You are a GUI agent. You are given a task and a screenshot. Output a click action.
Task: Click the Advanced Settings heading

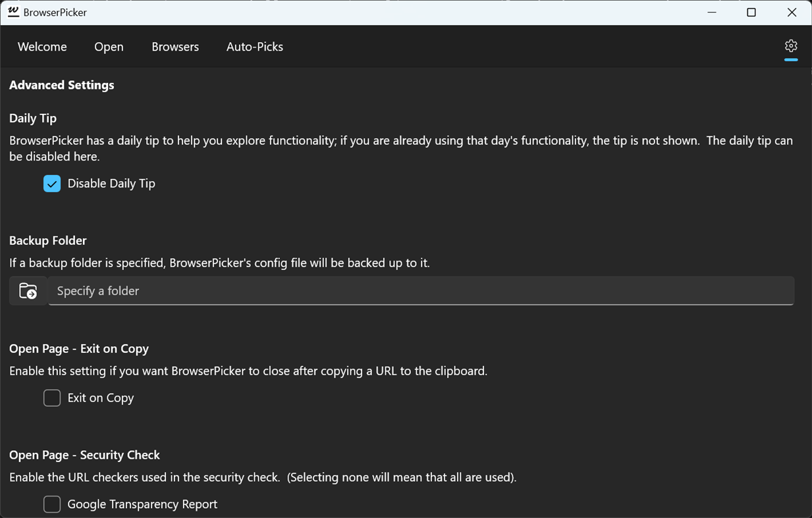[x=62, y=85]
